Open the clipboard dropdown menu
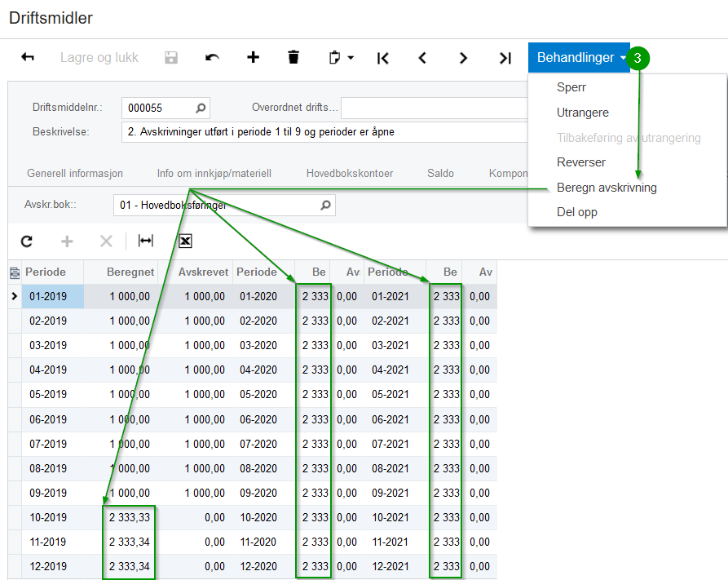 pyautogui.click(x=341, y=58)
